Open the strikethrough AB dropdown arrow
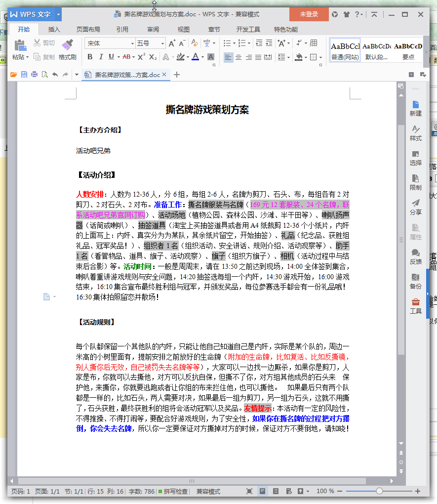The height and width of the screenshot is (504, 437). pos(133,57)
